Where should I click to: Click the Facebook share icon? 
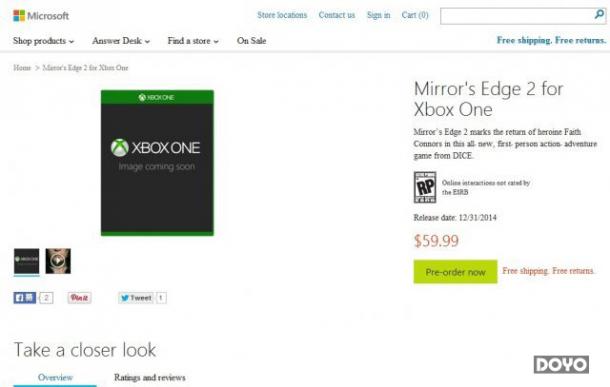(25, 298)
